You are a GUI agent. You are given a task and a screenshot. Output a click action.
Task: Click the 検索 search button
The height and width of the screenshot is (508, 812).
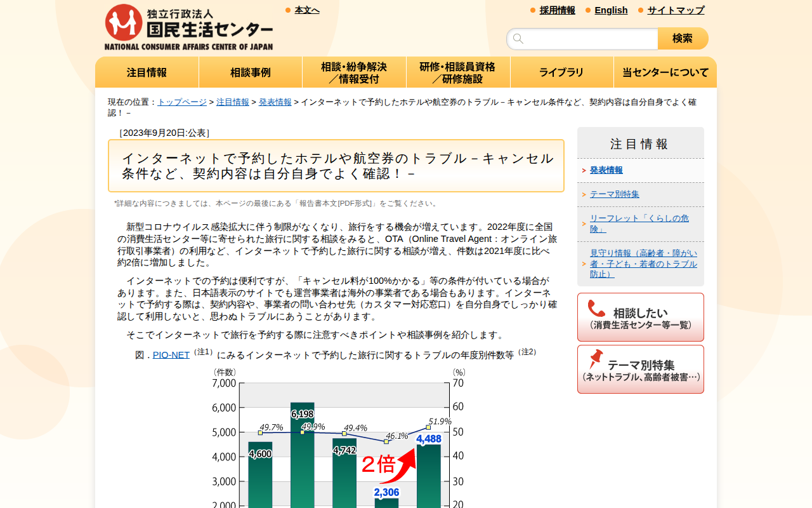[683, 39]
